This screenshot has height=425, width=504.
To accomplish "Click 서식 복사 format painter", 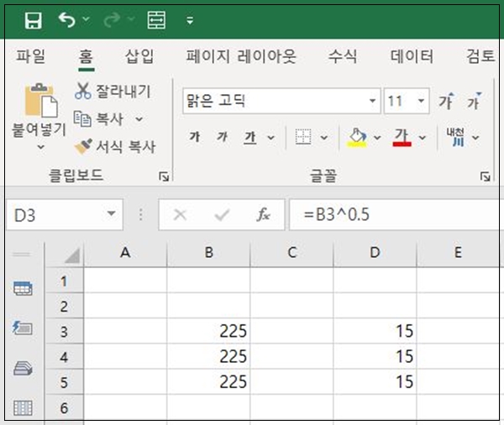I will tap(115, 147).
